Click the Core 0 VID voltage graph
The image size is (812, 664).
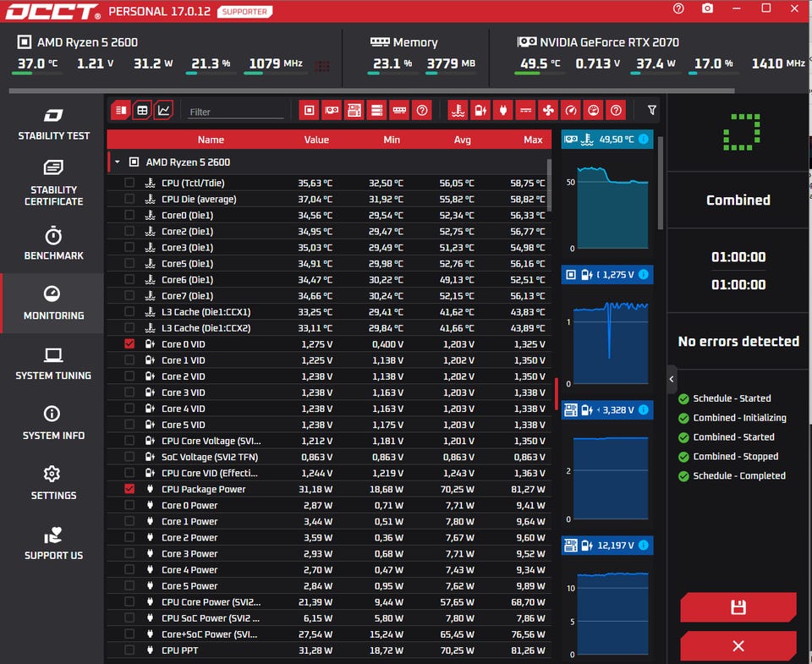611,343
